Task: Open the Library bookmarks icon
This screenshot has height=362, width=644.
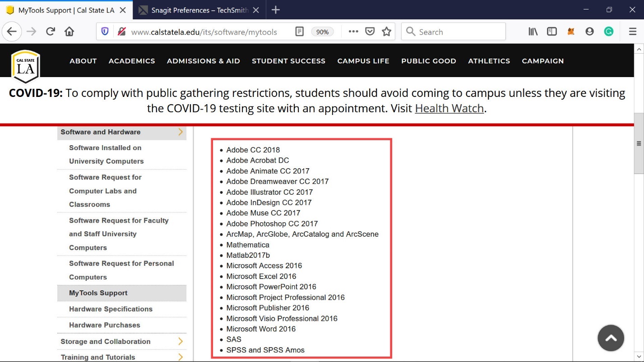Action: pos(533,32)
